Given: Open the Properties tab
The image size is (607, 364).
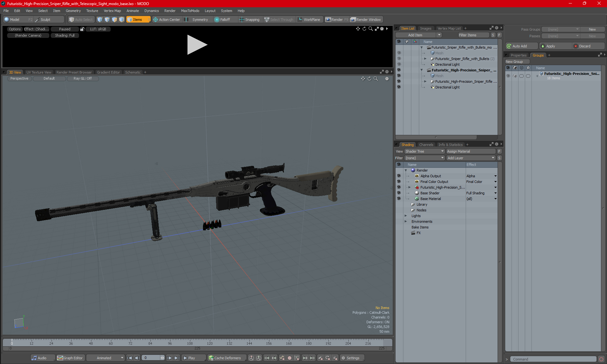Looking at the screenshot, I should (x=518, y=55).
